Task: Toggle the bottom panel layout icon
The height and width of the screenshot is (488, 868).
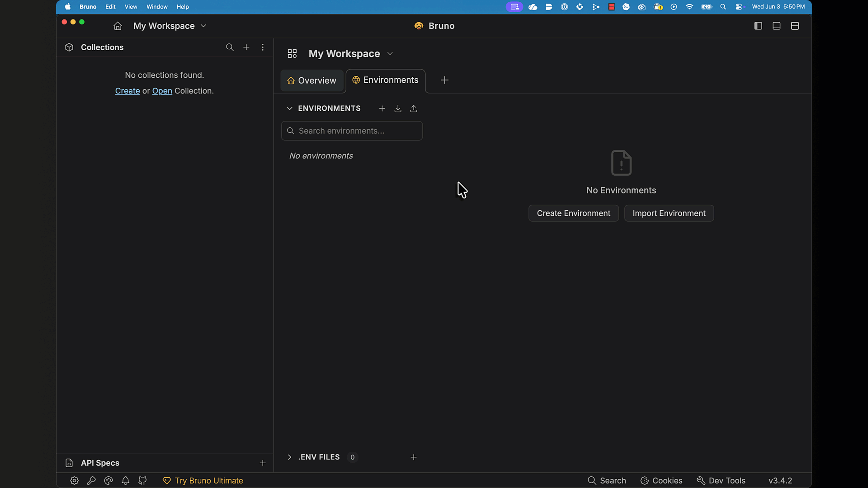Action: 777,26
